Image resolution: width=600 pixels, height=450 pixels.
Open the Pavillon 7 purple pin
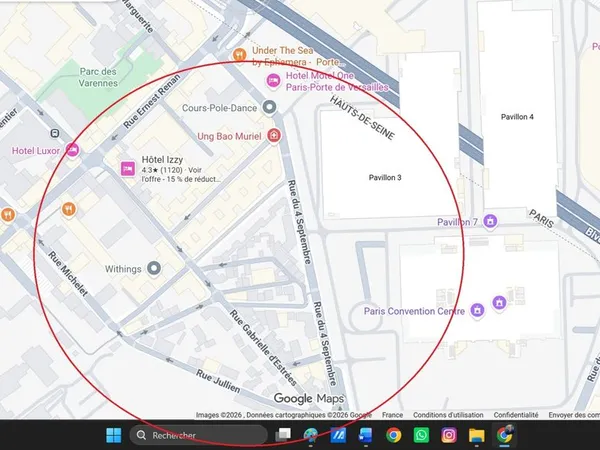click(490, 221)
